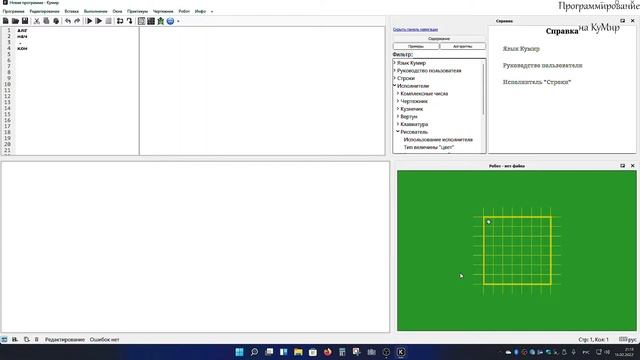This screenshot has height=360, width=640.
Task: Copy selection toolbar icon
Action: point(46,21)
